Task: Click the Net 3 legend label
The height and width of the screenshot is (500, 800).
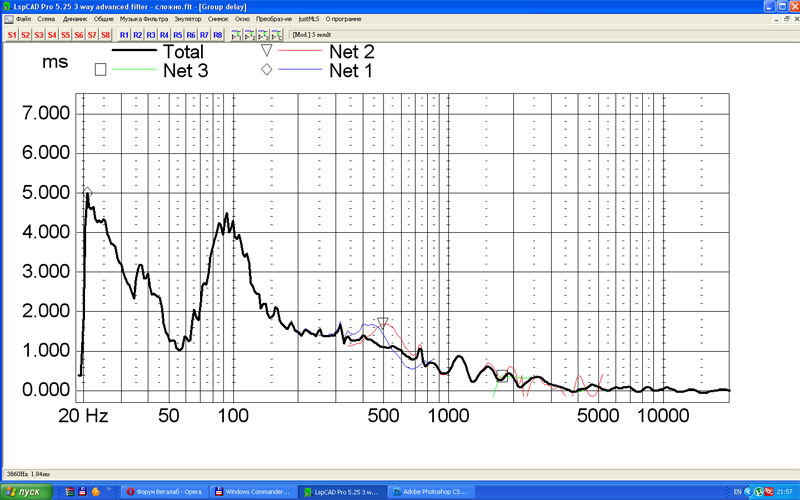Action: point(186,71)
